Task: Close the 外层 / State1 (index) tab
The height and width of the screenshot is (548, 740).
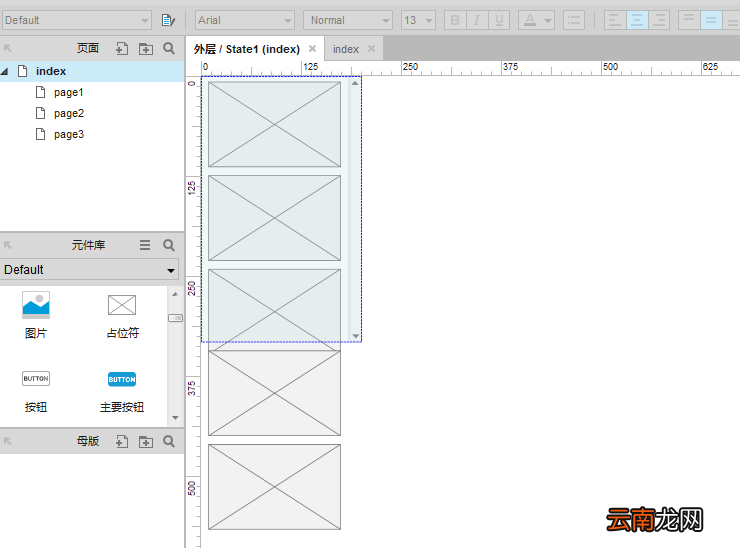Action: coord(312,49)
